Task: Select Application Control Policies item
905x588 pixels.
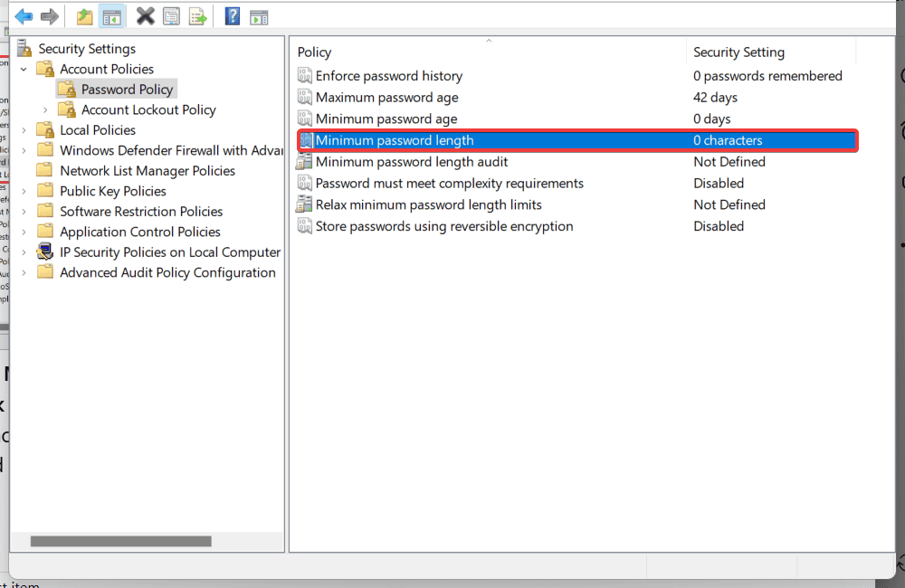Action: (x=140, y=232)
